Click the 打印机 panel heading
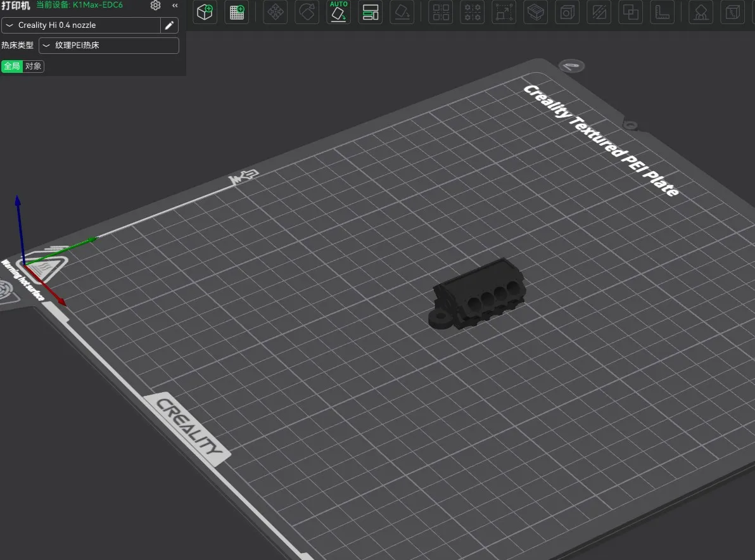Image resolution: width=755 pixels, height=560 pixels. click(x=16, y=5)
